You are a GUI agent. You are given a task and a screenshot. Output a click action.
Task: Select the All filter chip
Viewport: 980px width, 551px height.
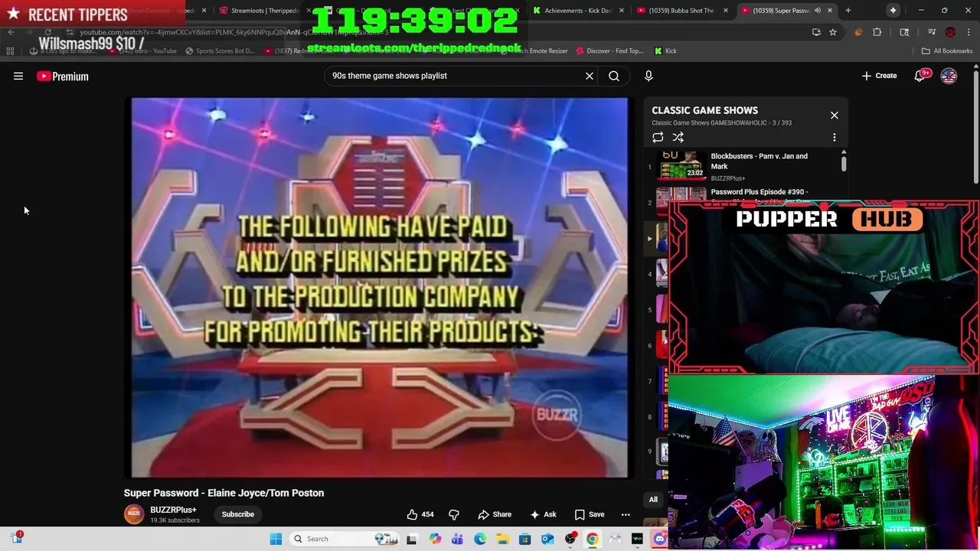653,500
